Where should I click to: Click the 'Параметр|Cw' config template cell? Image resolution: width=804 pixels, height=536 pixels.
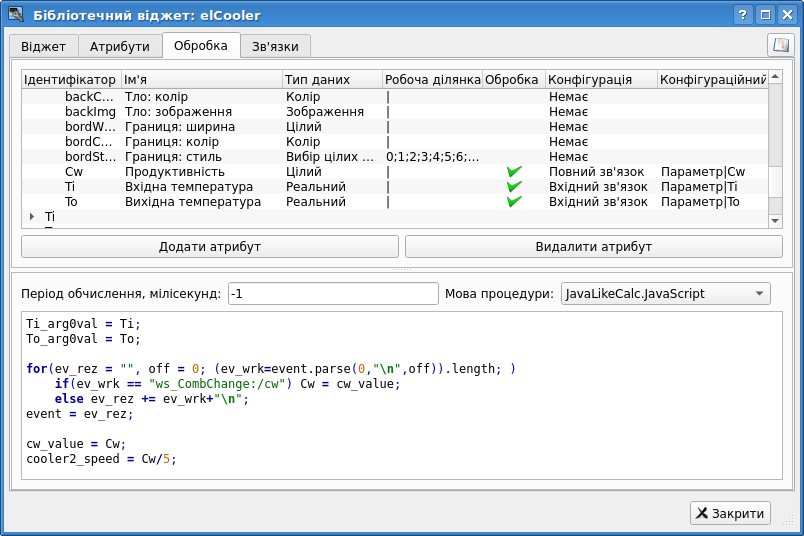coord(703,172)
